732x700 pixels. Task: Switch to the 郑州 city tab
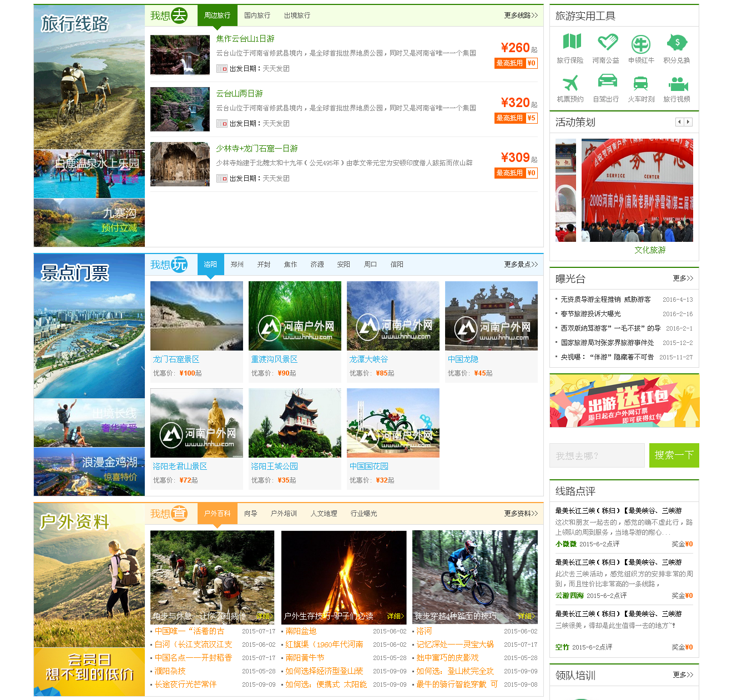pyautogui.click(x=237, y=265)
